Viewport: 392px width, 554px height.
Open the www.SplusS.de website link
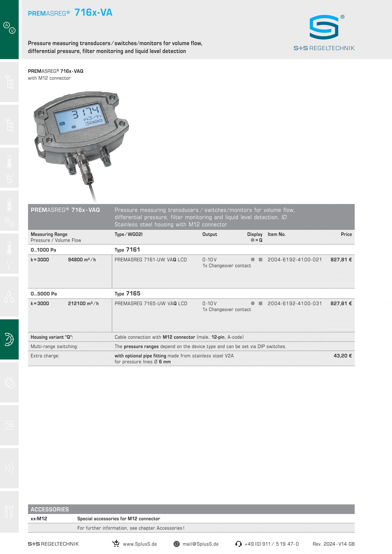(140, 544)
